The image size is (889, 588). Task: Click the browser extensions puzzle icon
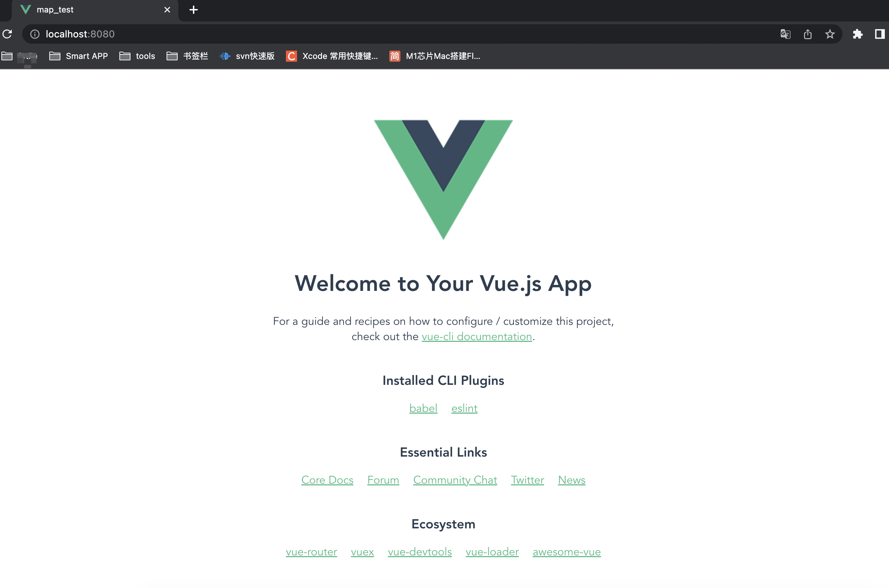pyautogui.click(x=858, y=34)
